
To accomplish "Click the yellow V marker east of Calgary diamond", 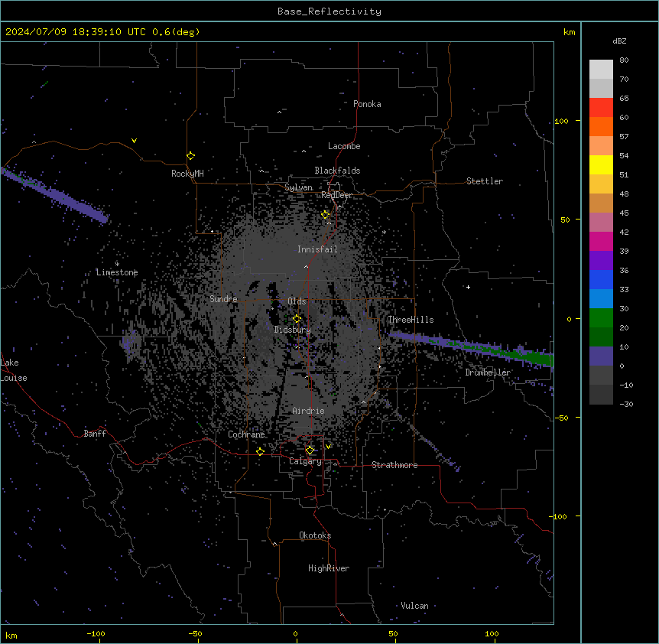I will 328,447.
